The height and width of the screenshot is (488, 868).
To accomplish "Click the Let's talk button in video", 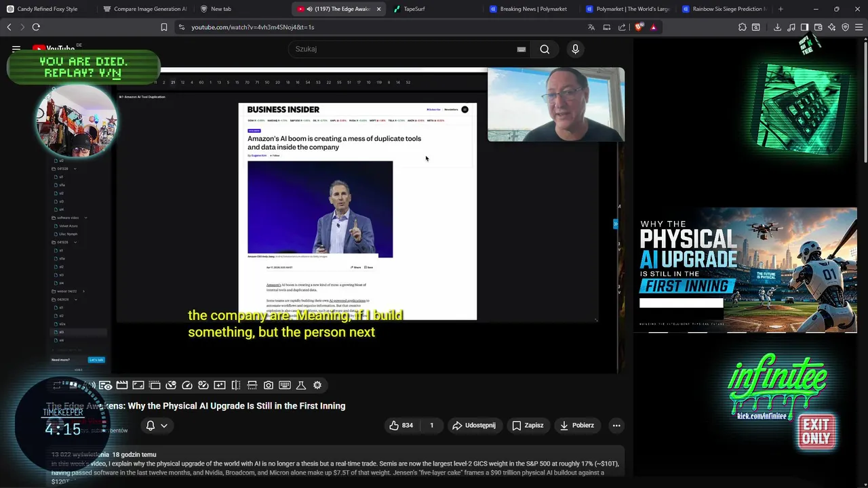I will click(x=96, y=360).
